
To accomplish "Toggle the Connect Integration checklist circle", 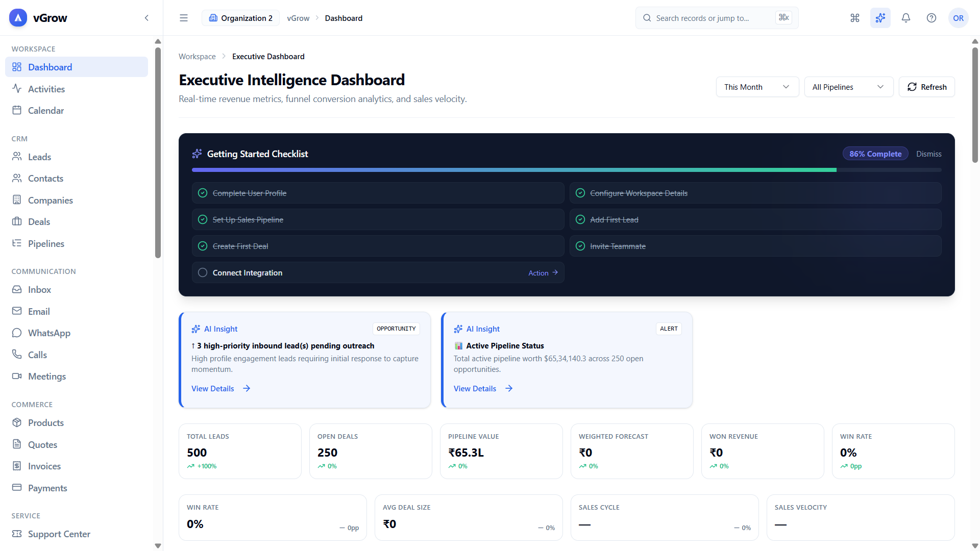I will point(203,272).
